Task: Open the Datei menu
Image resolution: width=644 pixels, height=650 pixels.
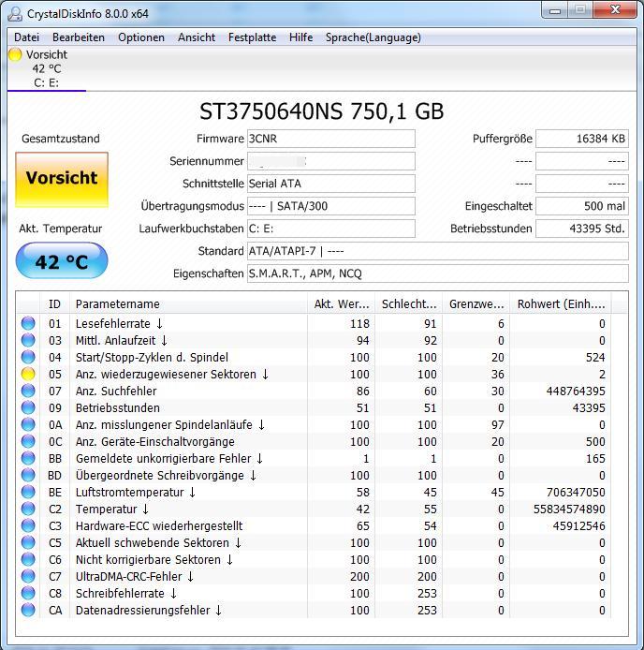Action: [x=26, y=37]
